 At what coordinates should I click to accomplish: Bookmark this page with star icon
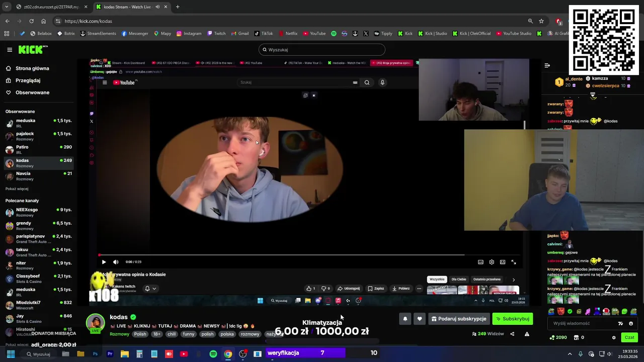[x=541, y=21]
